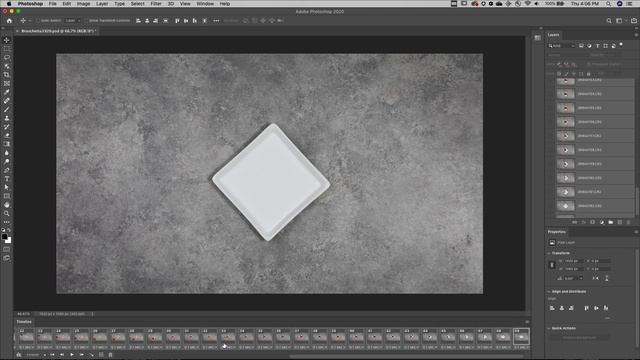Select the Pen tool
The width and height of the screenshot is (640, 360).
click(7, 170)
